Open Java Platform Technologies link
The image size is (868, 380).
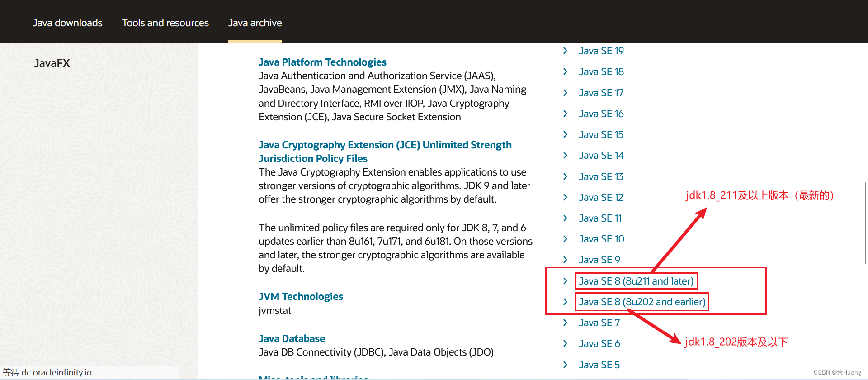pyautogui.click(x=322, y=62)
